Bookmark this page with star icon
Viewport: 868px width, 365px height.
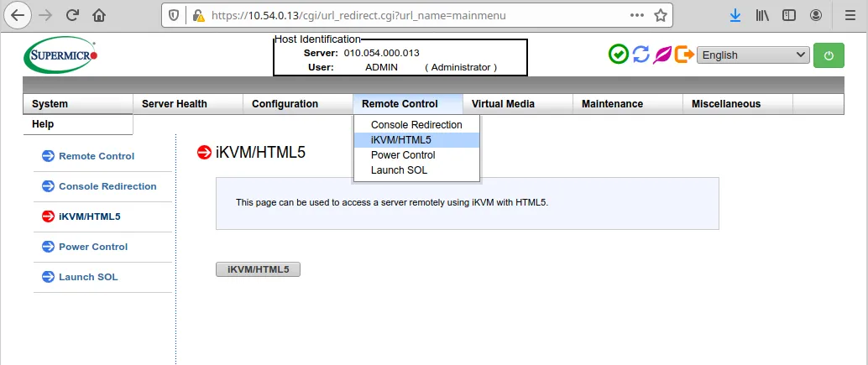(660, 15)
